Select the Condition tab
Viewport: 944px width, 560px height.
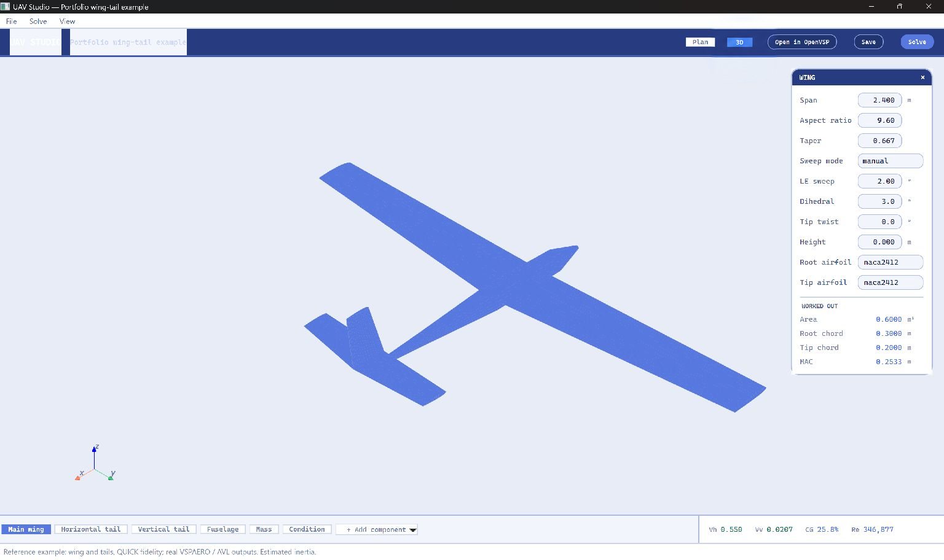[x=307, y=529]
